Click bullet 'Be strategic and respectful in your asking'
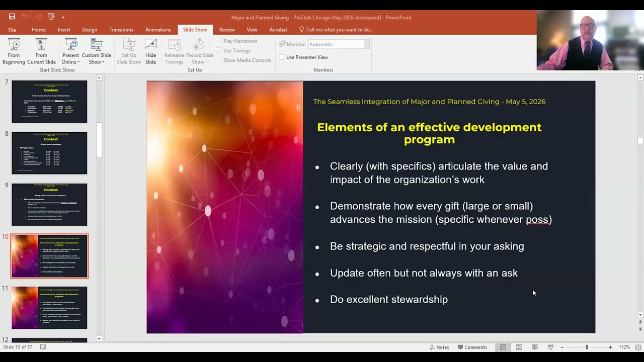The height and width of the screenshot is (362, 644). pos(427,246)
